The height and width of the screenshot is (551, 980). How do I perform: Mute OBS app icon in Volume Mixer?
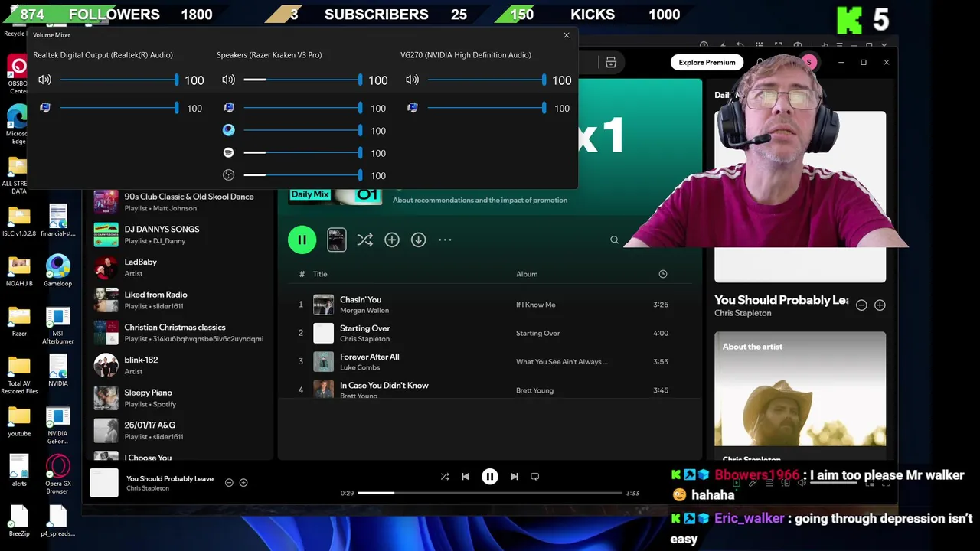click(228, 175)
